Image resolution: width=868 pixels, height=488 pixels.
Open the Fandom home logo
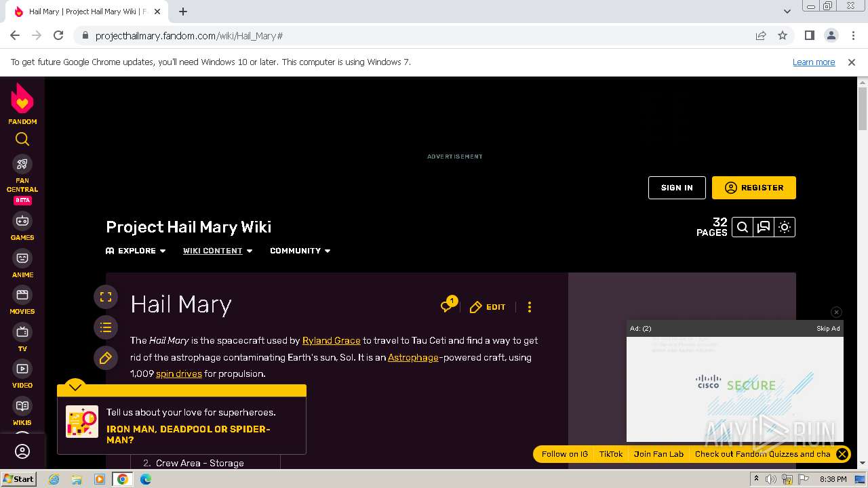[x=22, y=104]
